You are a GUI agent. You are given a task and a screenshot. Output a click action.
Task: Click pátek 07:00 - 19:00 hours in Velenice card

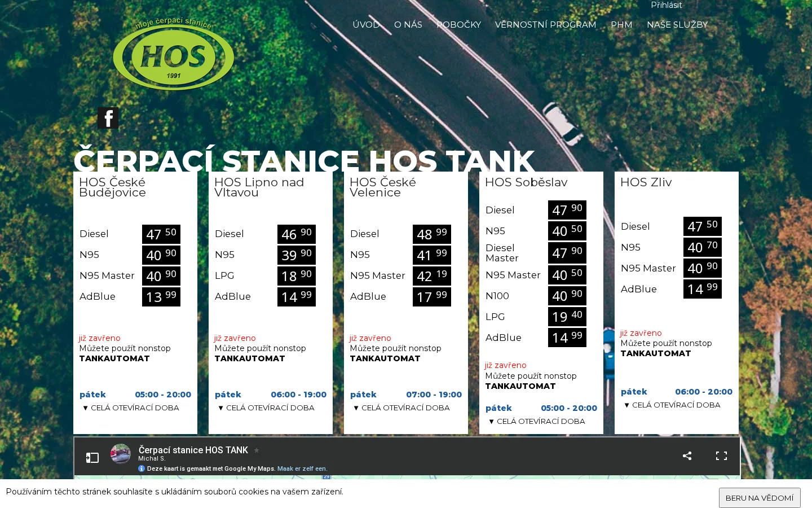coord(406,395)
